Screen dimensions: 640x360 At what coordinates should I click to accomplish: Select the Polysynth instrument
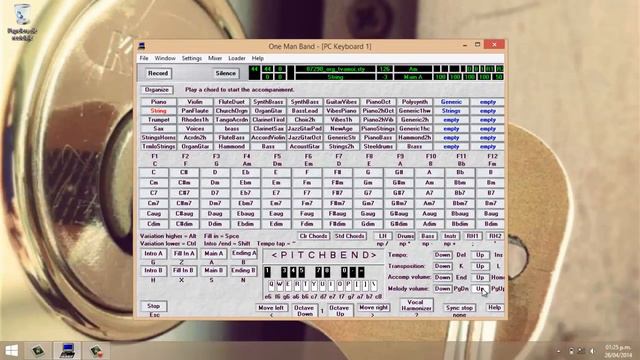pos(415,102)
